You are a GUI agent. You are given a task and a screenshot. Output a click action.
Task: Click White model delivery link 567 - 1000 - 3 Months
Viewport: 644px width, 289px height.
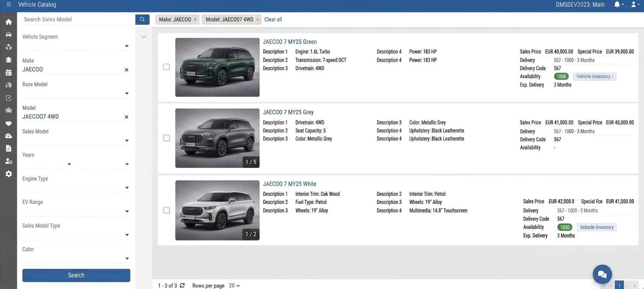pos(577,210)
